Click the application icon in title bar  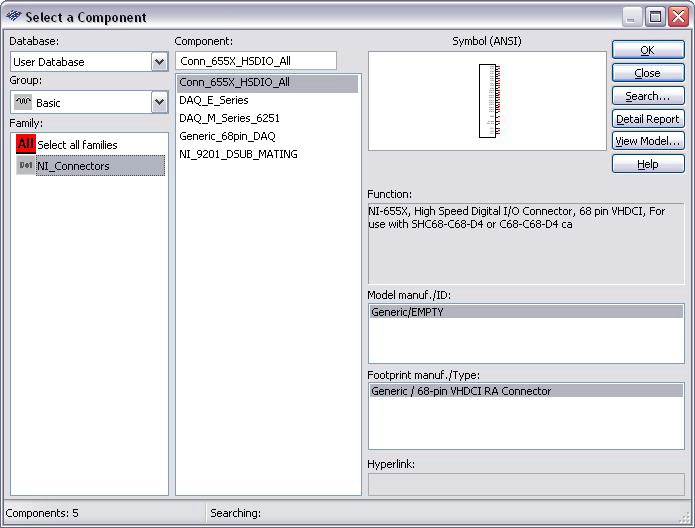click(13, 17)
